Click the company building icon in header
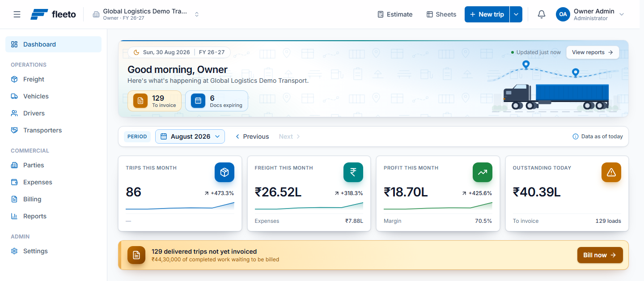 point(96,14)
